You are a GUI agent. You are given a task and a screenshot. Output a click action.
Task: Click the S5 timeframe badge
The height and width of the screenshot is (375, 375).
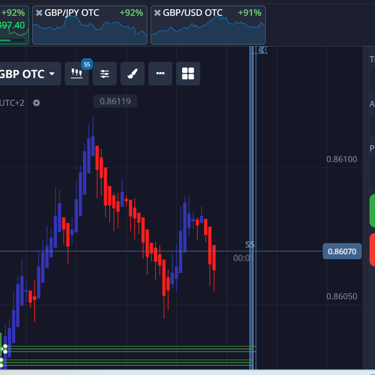[87, 64]
